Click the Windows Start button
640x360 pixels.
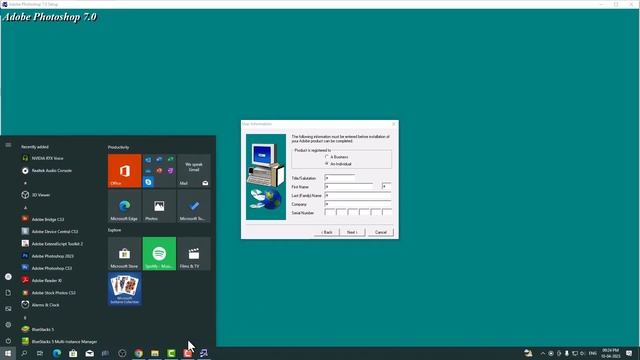click(x=8, y=353)
